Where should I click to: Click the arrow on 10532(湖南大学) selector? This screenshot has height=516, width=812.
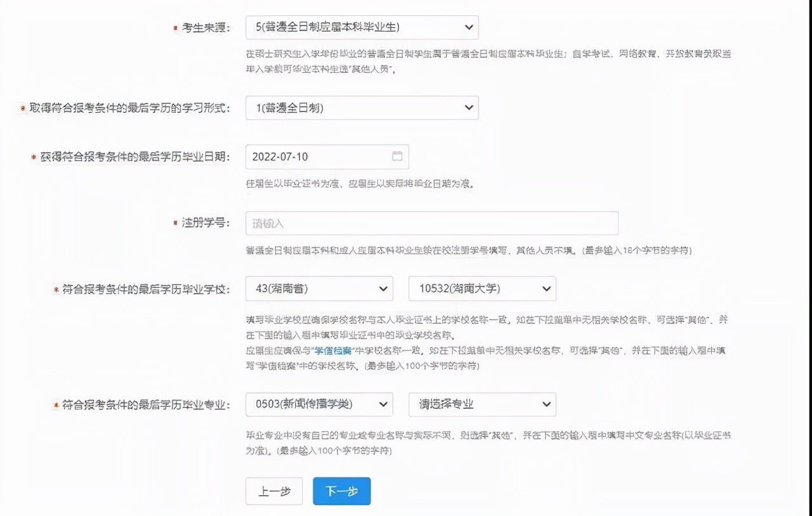(546, 288)
